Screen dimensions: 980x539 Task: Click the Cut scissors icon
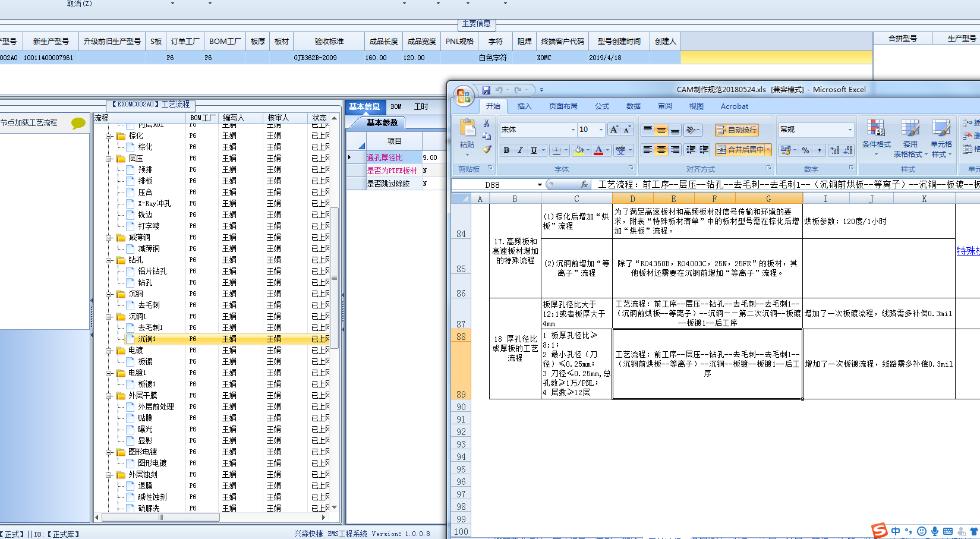coord(487,123)
